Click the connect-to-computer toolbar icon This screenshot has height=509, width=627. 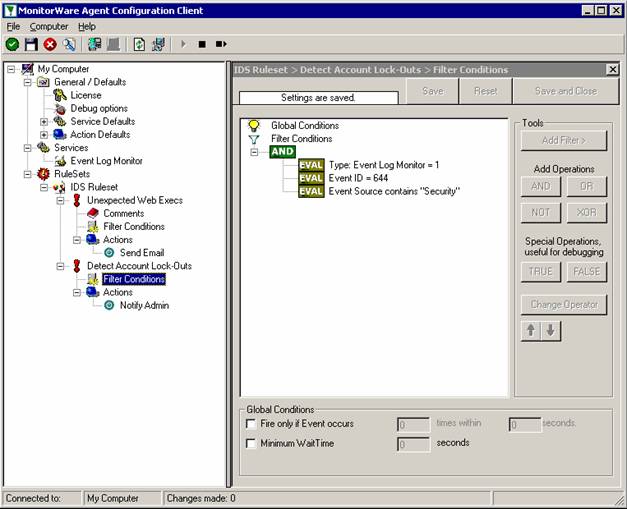pyautogui.click(x=94, y=44)
